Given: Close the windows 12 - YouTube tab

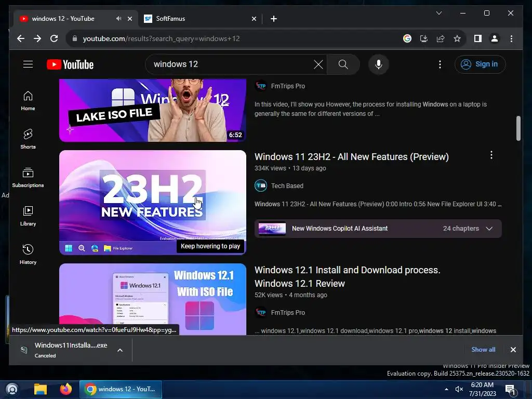Looking at the screenshot, I should [129, 19].
